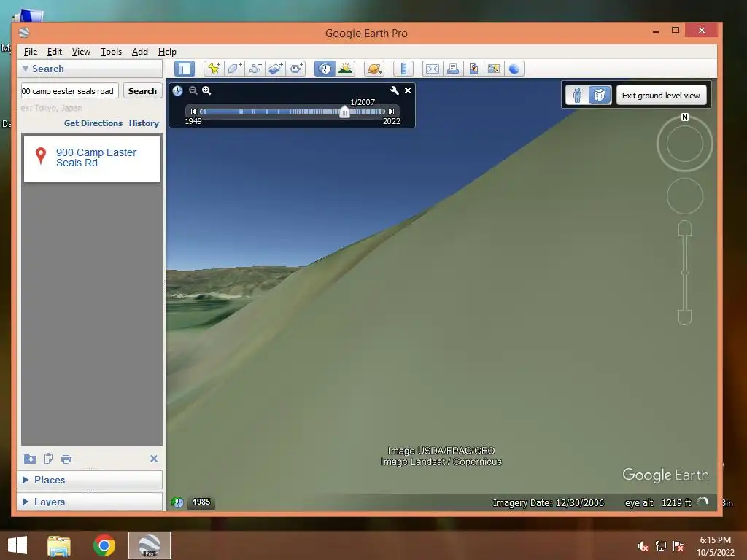747x560 pixels.
Task: Open time slider options wrench
Action: [395, 90]
